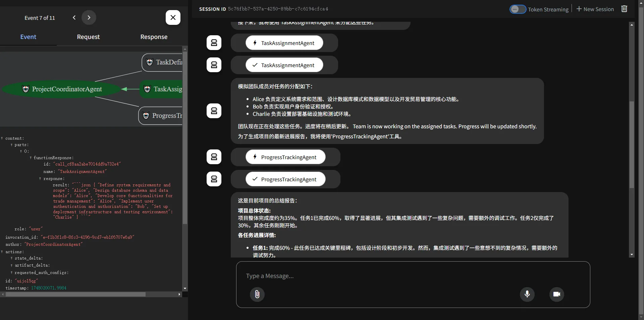Click the id value uijol5qg

pyautogui.click(x=26, y=281)
